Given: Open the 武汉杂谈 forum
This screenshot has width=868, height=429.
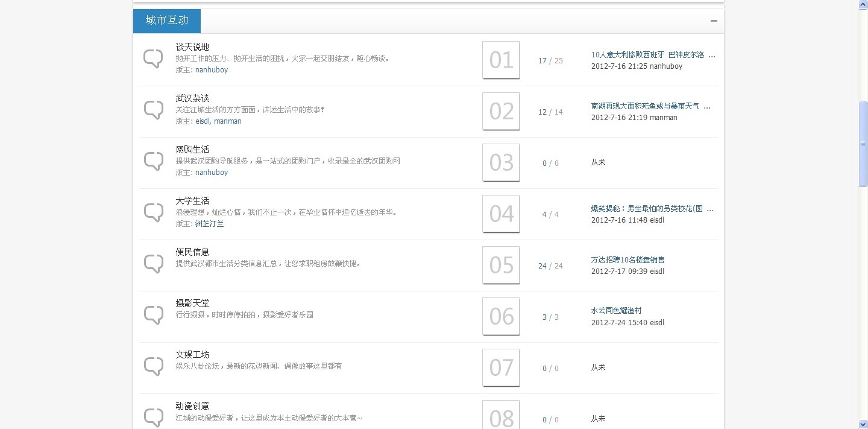Looking at the screenshot, I should (192, 98).
